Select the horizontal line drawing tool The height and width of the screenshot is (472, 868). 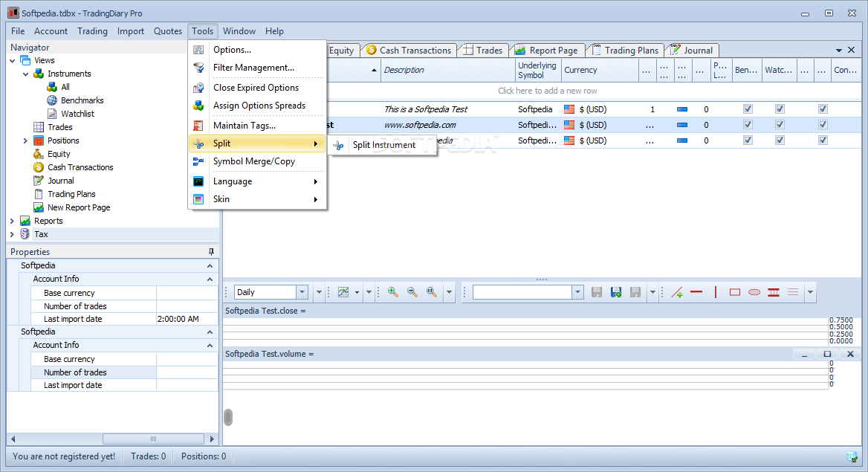[696, 292]
